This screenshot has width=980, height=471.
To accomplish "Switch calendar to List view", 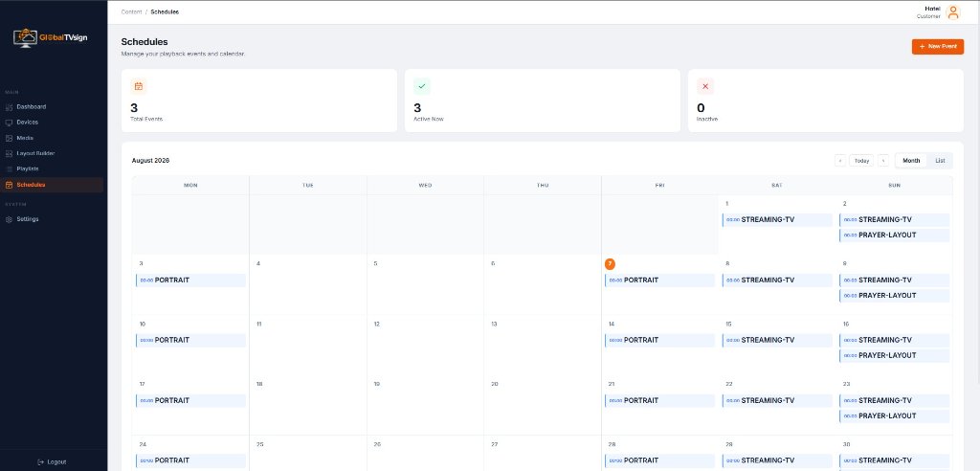I will tap(940, 161).
